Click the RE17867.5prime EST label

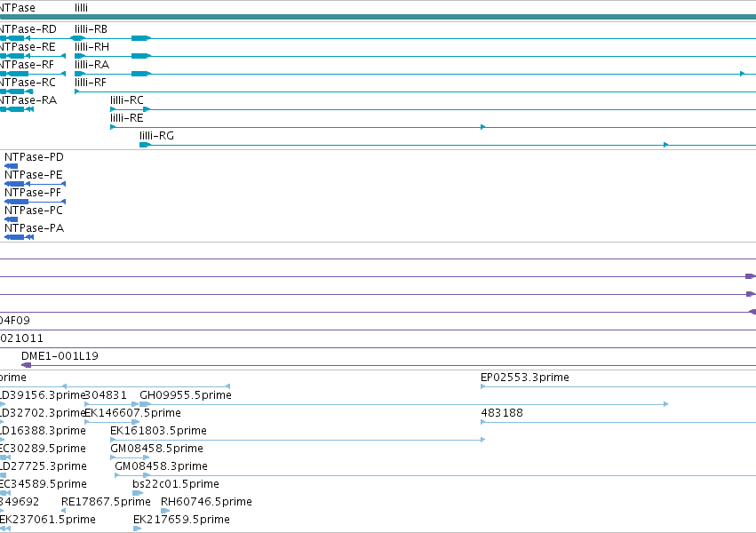[x=106, y=502]
